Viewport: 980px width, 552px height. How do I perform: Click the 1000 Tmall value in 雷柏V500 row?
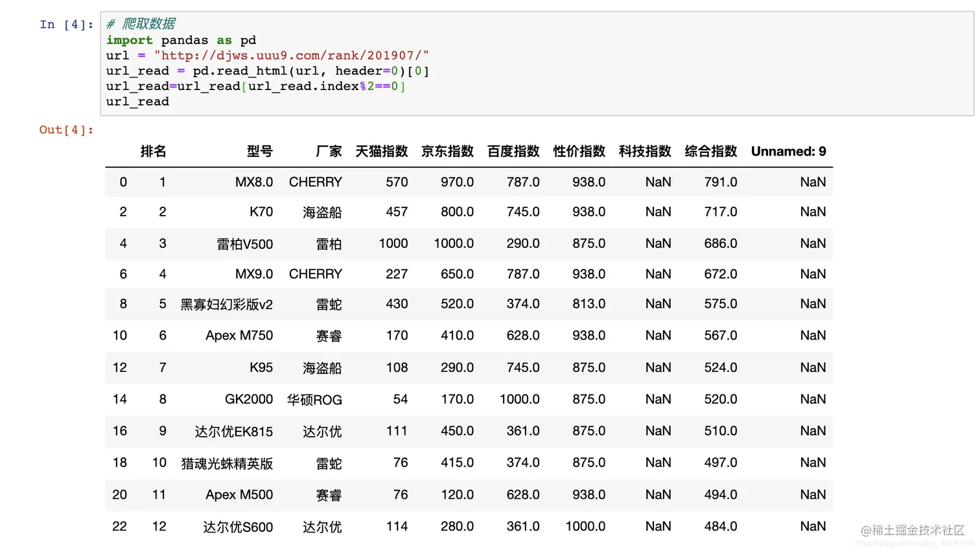click(x=393, y=244)
